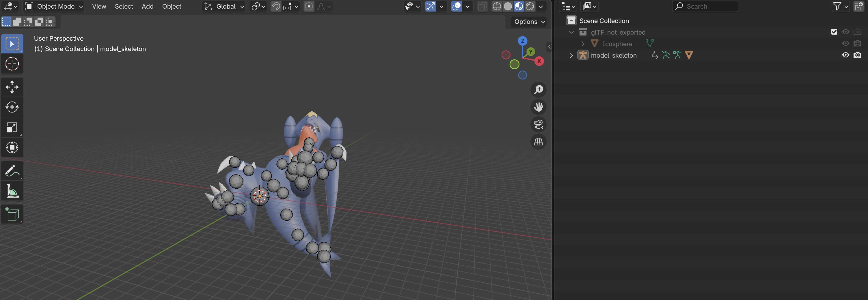The image size is (868, 300).
Task: Expand sidebar with small arrow tab
Action: (x=549, y=46)
